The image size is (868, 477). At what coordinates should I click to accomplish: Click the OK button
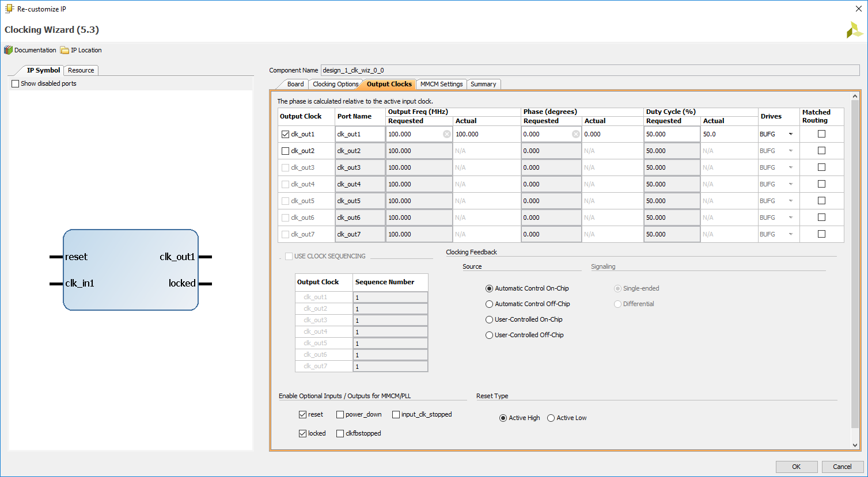797,467
